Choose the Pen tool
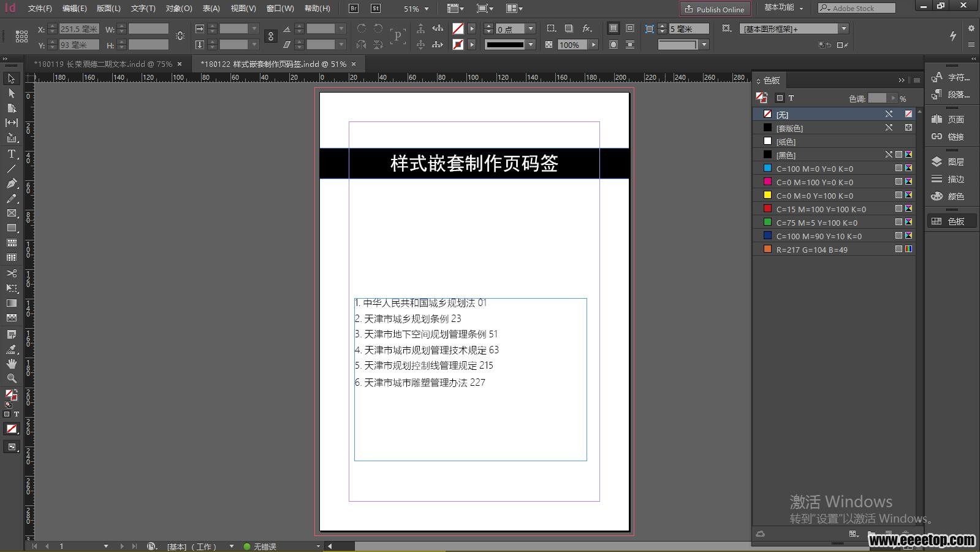This screenshot has width=980, height=552. [x=11, y=183]
